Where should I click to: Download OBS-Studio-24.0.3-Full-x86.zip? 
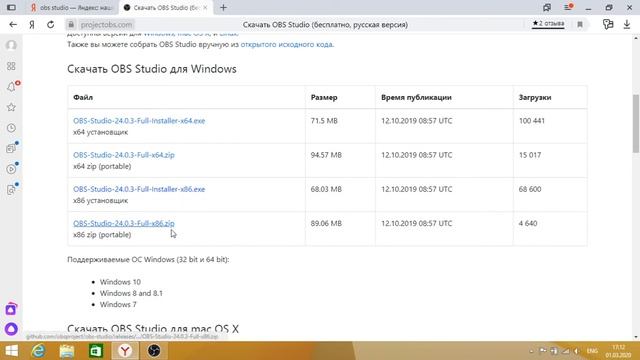(x=124, y=224)
